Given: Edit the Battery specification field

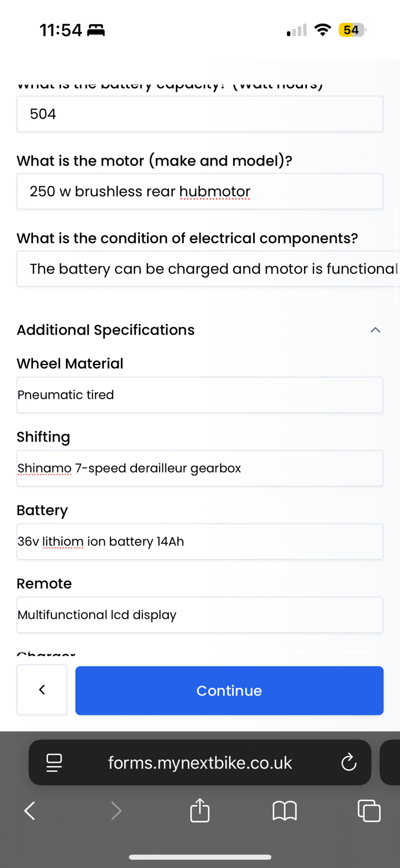Looking at the screenshot, I should pos(200,542).
